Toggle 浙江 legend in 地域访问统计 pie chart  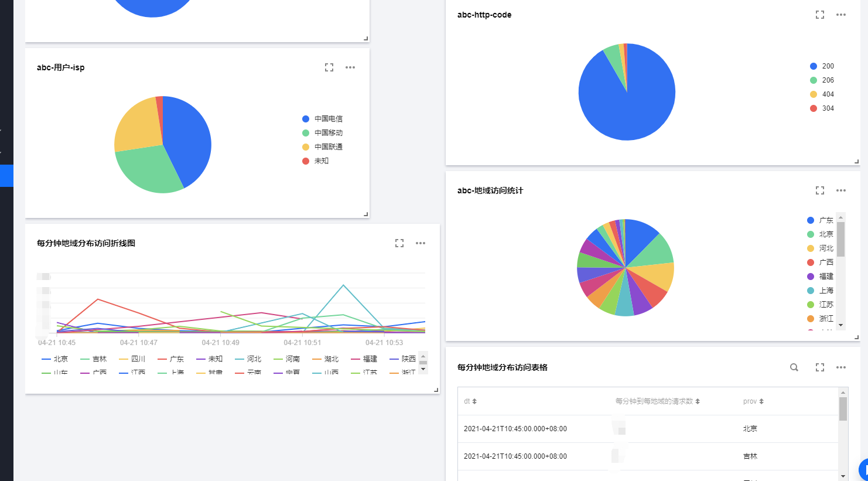coord(820,319)
